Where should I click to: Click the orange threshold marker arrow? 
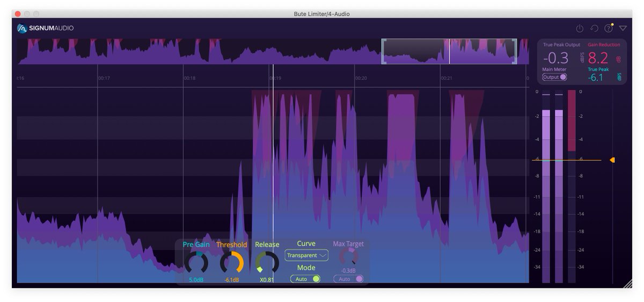point(612,160)
